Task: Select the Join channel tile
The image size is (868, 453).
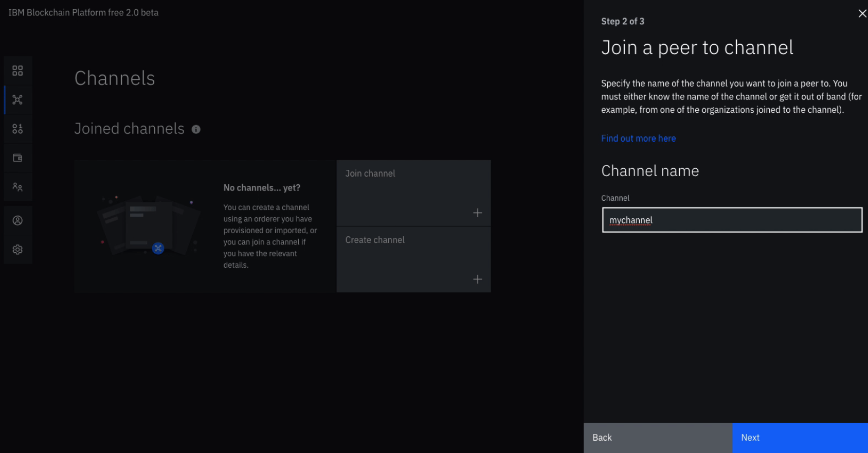Action: [x=413, y=193]
